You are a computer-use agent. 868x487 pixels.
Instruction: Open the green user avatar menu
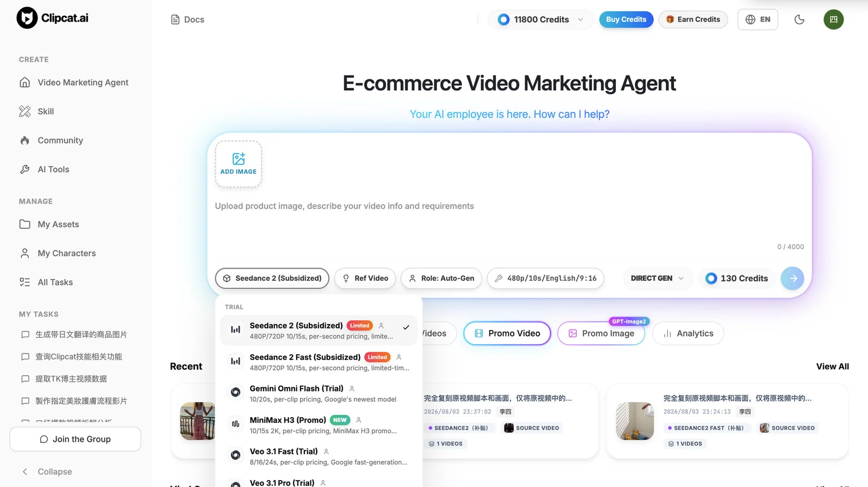[x=833, y=20]
